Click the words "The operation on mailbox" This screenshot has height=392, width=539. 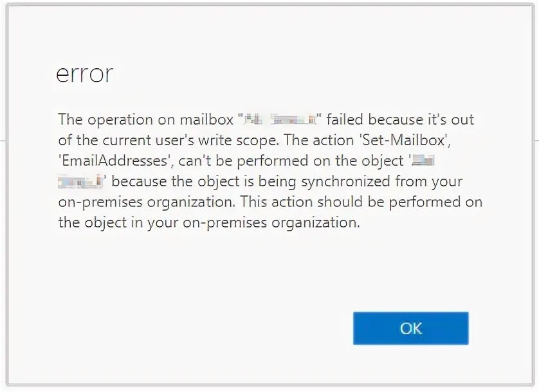(x=146, y=120)
